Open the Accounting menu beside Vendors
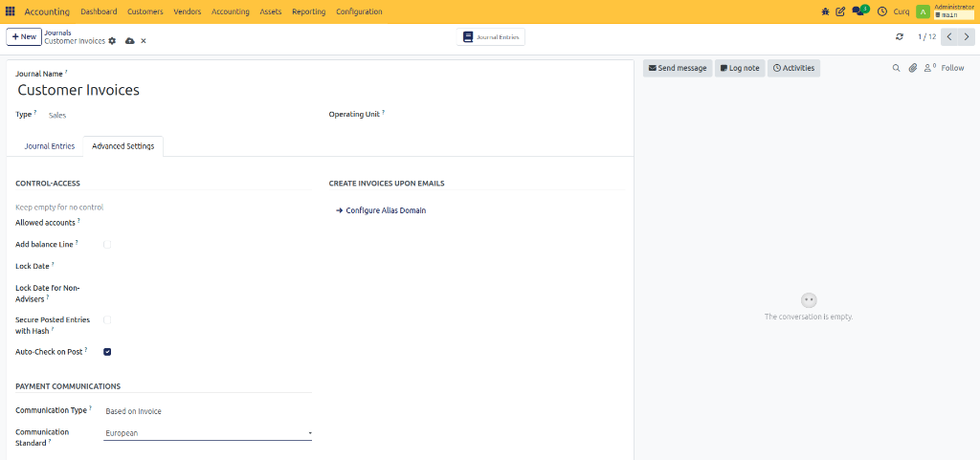980x460 pixels. (230, 11)
